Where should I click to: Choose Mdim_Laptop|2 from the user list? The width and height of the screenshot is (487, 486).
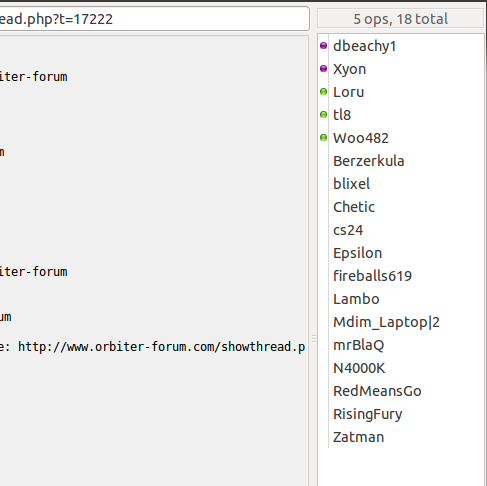386,322
